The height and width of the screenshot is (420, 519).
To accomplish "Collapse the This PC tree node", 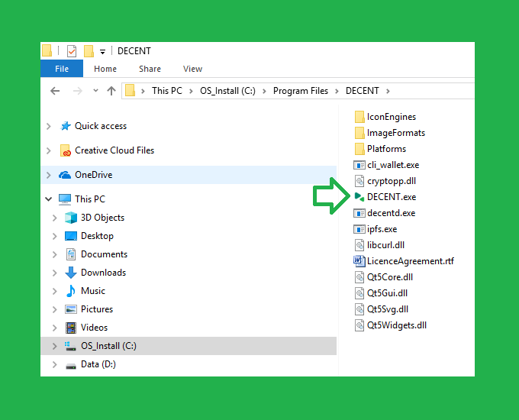I will coord(49,199).
